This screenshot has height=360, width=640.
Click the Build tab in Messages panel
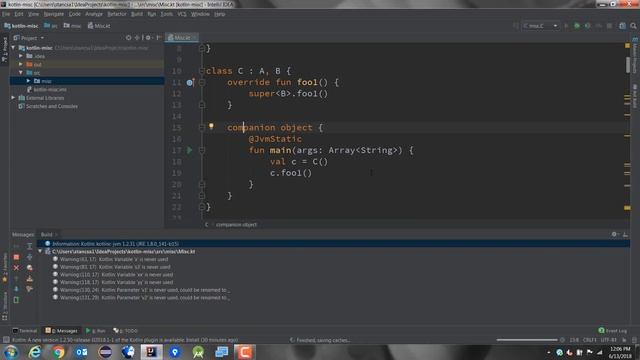(47, 234)
